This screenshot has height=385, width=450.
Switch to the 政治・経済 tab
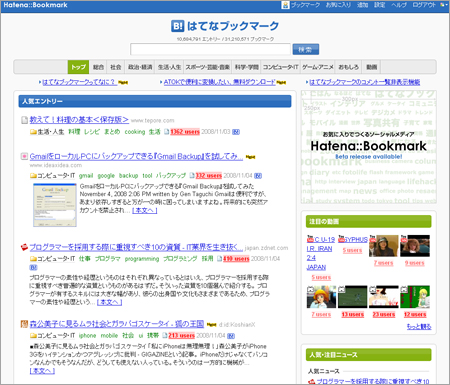click(140, 67)
